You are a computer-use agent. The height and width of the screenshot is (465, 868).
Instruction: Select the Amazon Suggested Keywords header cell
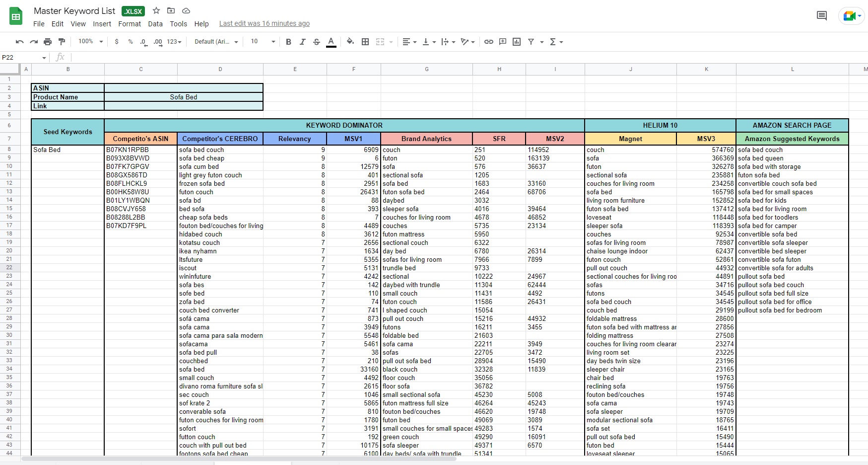point(792,139)
